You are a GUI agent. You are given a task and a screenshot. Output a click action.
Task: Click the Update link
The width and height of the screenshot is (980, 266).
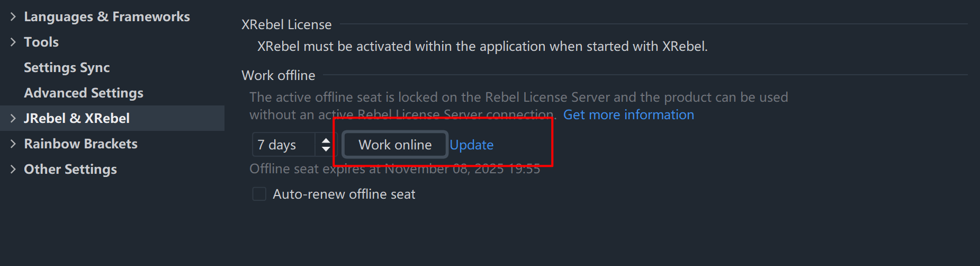[x=471, y=145]
